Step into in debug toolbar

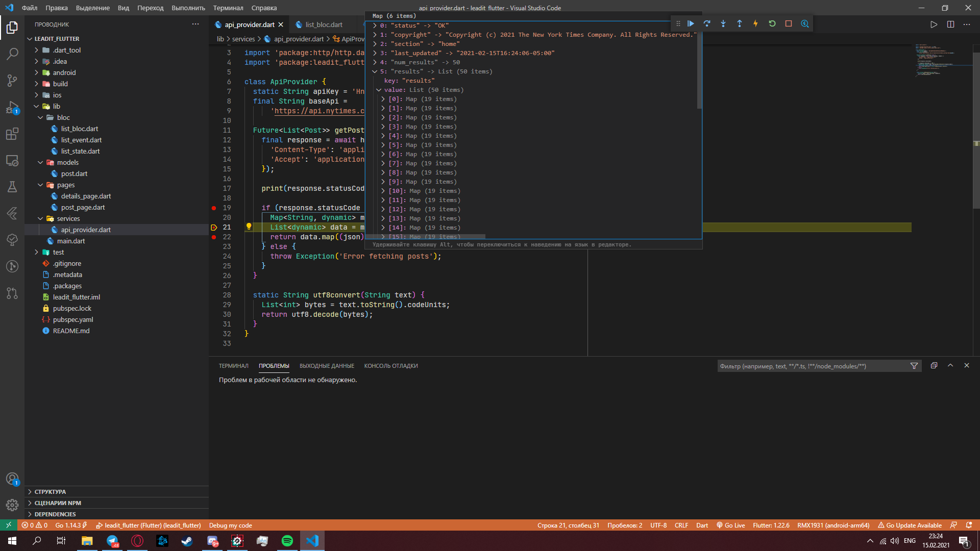tap(723, 23)
